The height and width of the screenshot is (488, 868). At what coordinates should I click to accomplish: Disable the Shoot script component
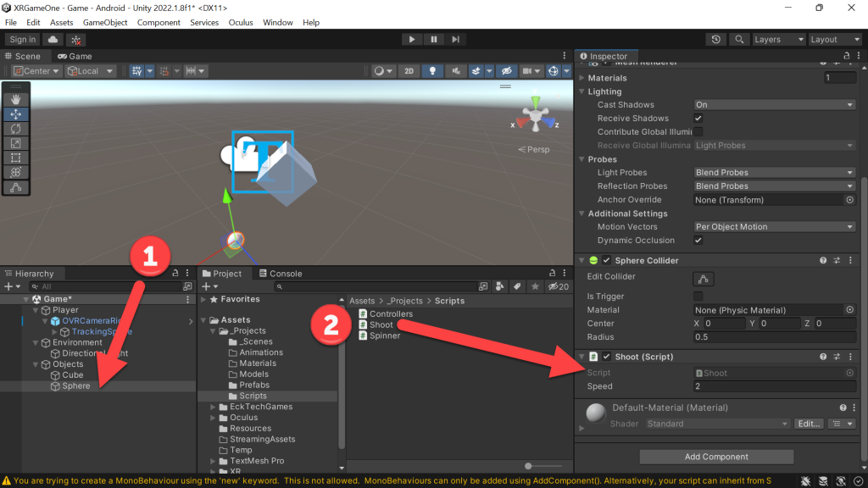click(x=607, y=357)
